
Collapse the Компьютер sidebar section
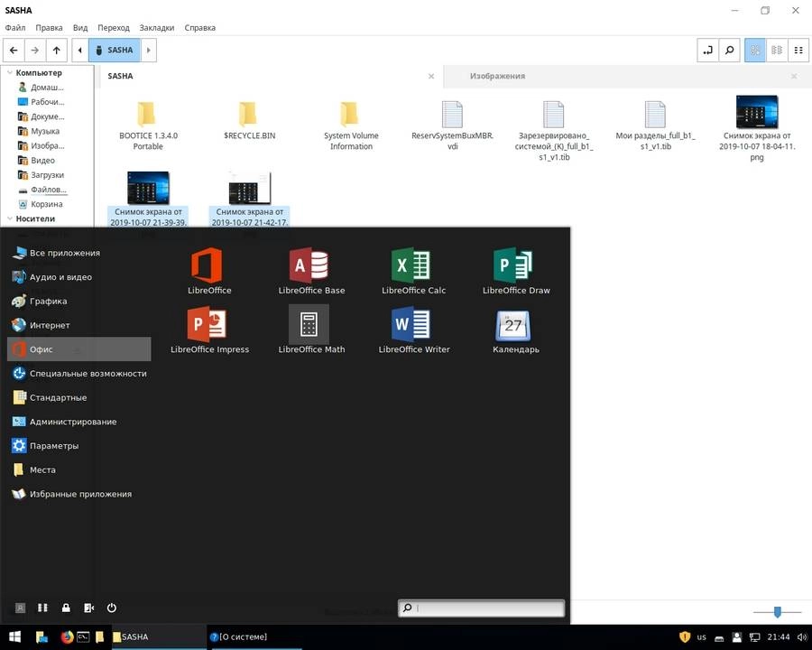pos(10,73)
